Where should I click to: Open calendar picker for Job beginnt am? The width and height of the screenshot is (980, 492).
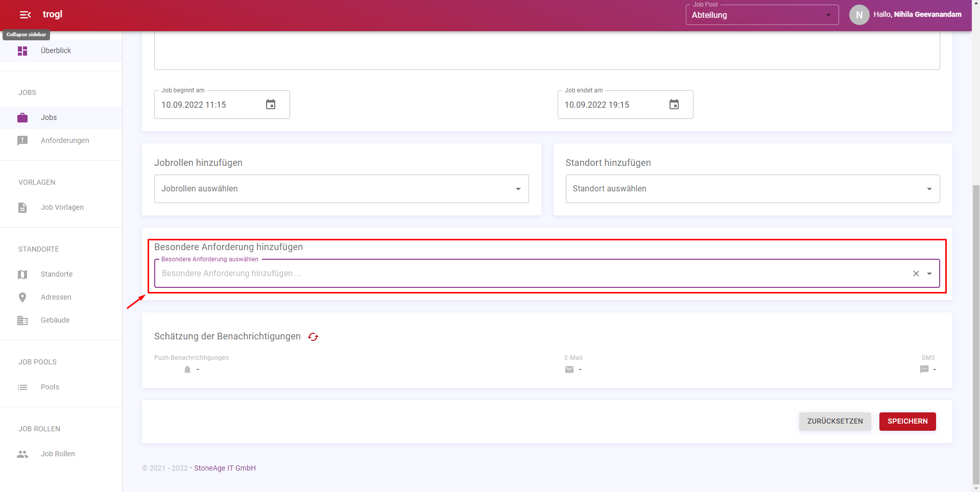point(271,105)
